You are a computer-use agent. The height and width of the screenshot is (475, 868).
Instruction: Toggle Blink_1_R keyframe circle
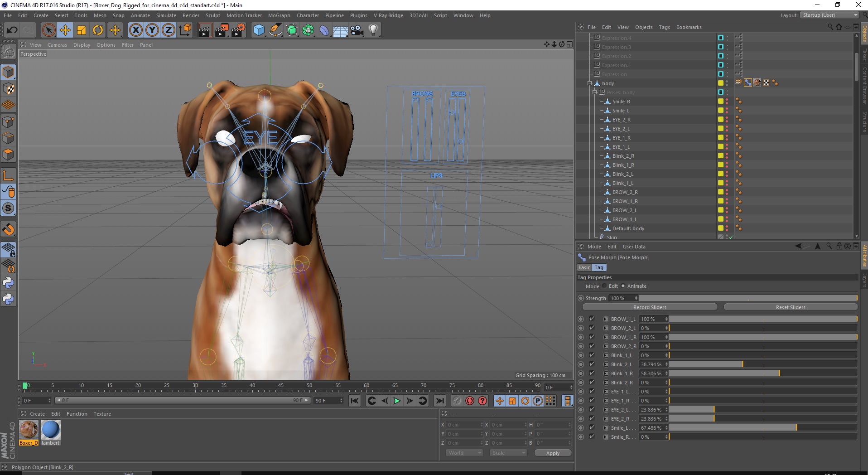[581, 373]
